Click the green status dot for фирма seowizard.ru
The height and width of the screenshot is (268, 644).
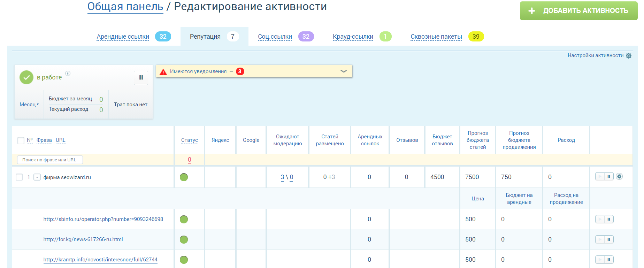tap(184, 177)
